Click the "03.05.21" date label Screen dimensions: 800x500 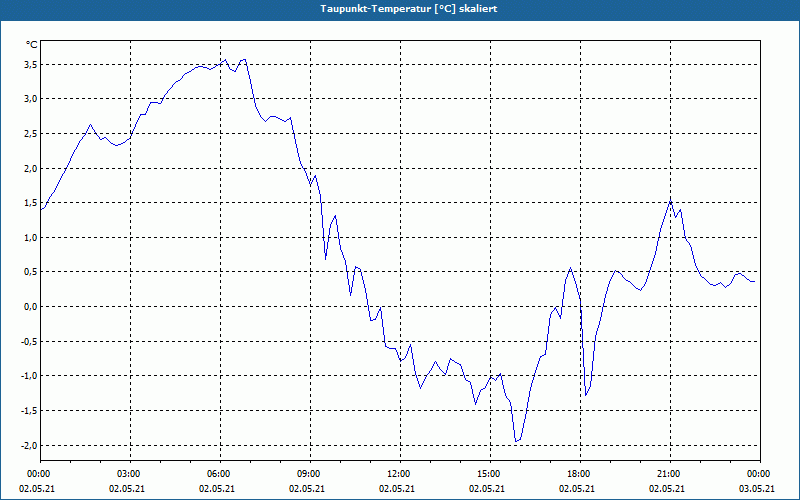click(x=757, y=488)
